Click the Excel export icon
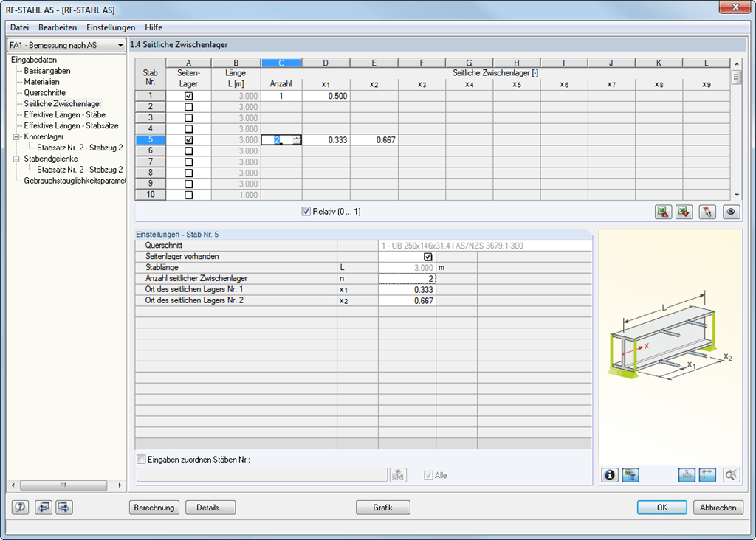The height and width of the screenshot is (540, 756). coord(664,212)
